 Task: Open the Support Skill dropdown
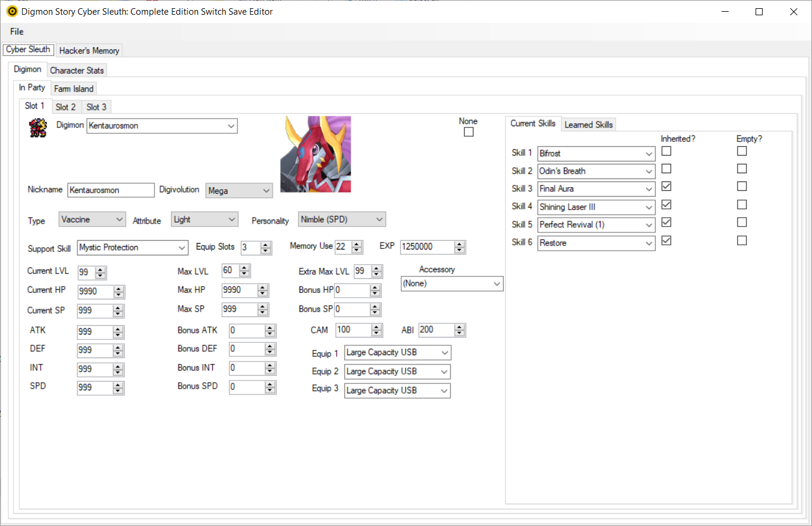click(x=133, y=248)
